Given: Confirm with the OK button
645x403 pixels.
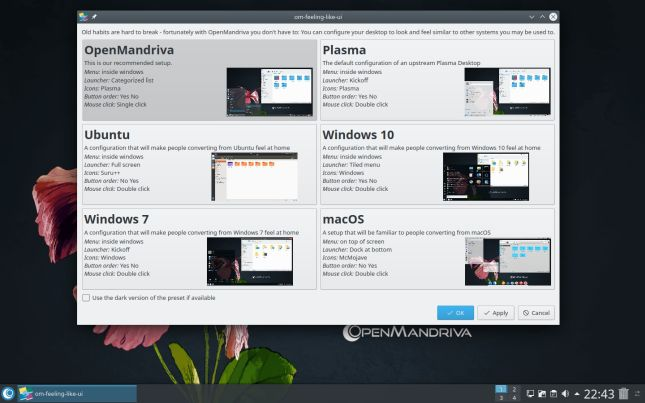Looking at the screenshot, I should 455,313.
